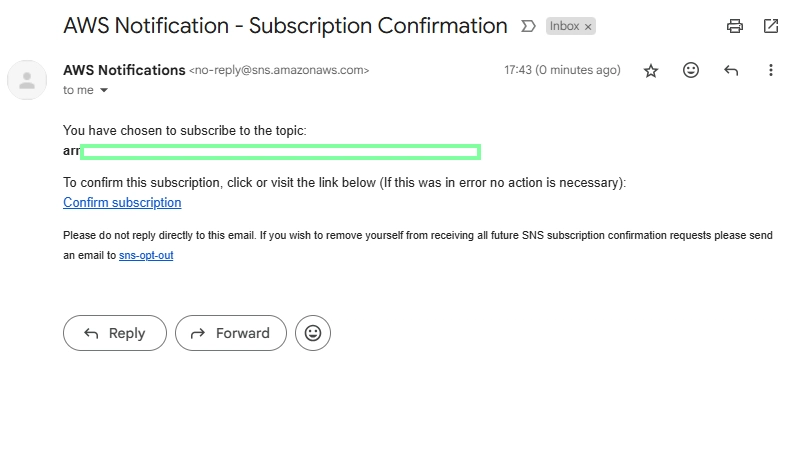The width and height of the screenshot is (790, 449).
Task: Click the Inbox label chip
Action: pyautogui.click(x=564, y=26)
